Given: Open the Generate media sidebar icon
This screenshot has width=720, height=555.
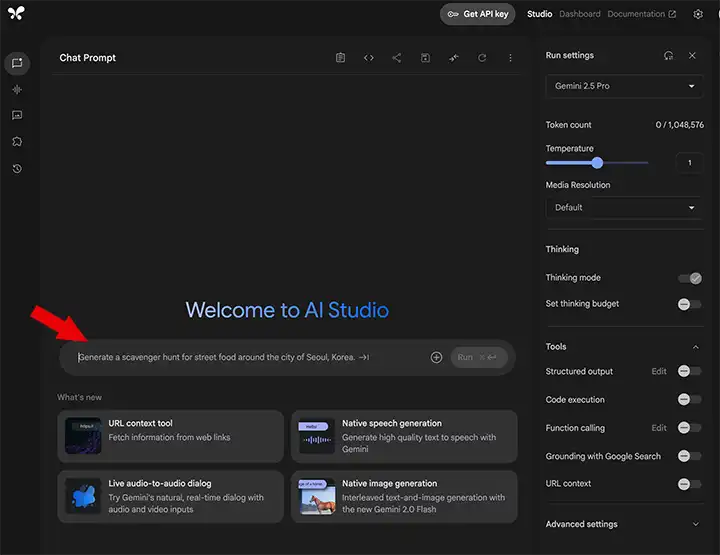Looking at the screenshot, I should coord(17,115).
